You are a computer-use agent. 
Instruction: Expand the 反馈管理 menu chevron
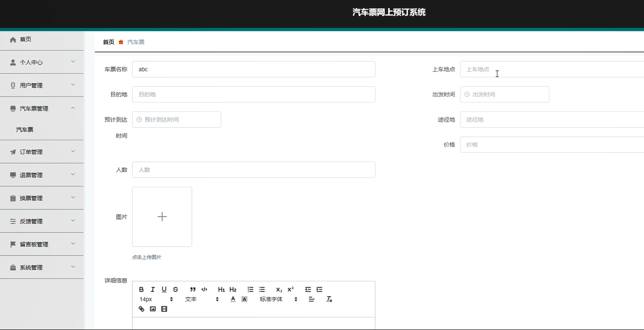pyautogui.click(x=73, y=220)
